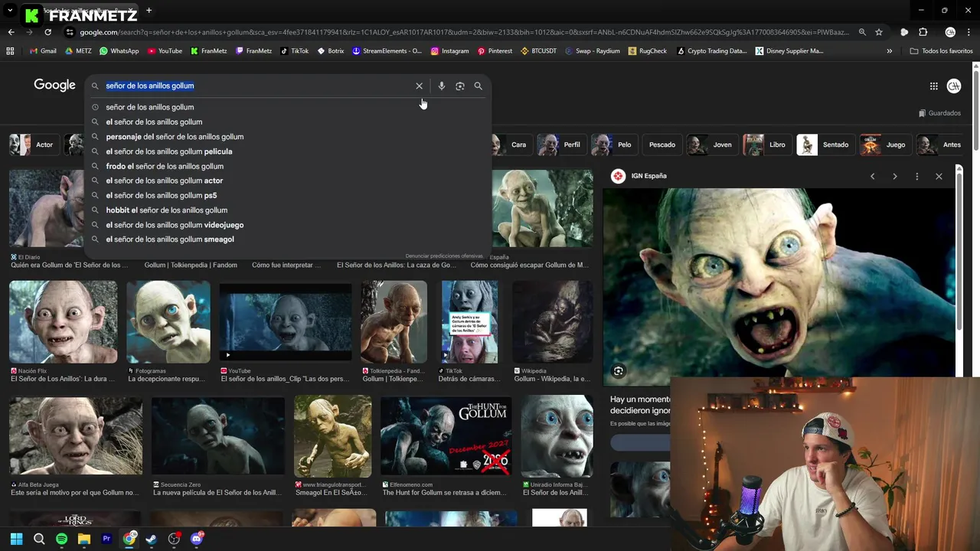Open a new browser tab
Screen dimensions: 980x551
point(149,11)
